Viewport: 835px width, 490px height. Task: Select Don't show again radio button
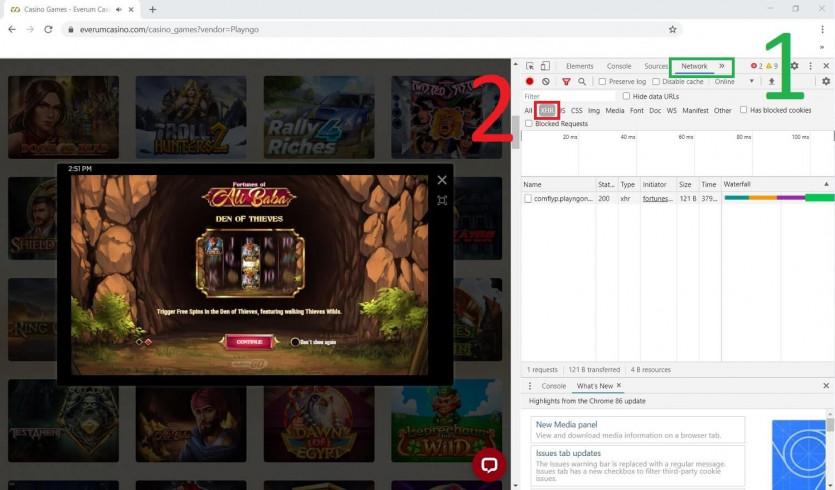[295, 342]
